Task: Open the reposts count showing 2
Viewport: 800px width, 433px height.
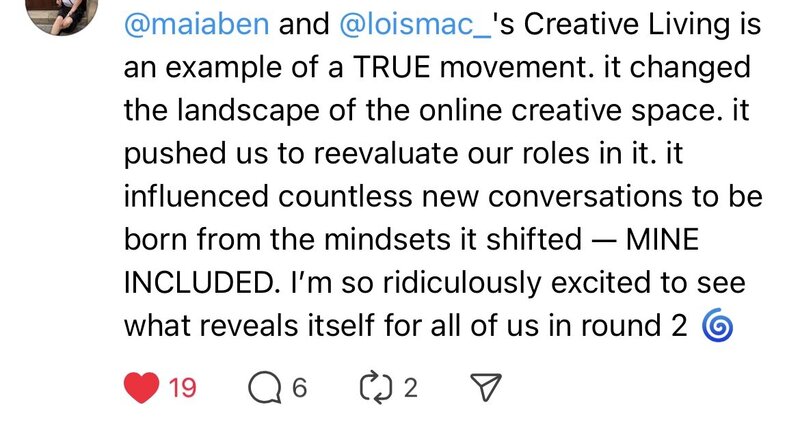Action: [409, 388]
